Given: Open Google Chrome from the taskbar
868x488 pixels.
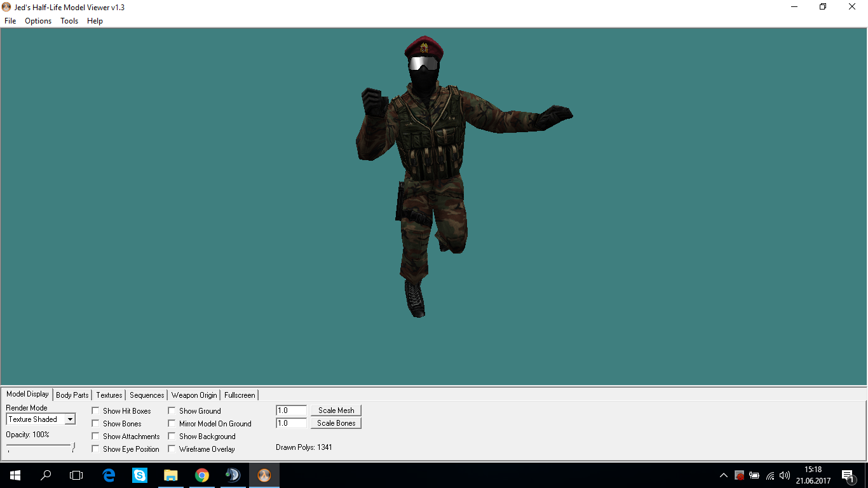Looking at the screenshot, I should (202, 475).
